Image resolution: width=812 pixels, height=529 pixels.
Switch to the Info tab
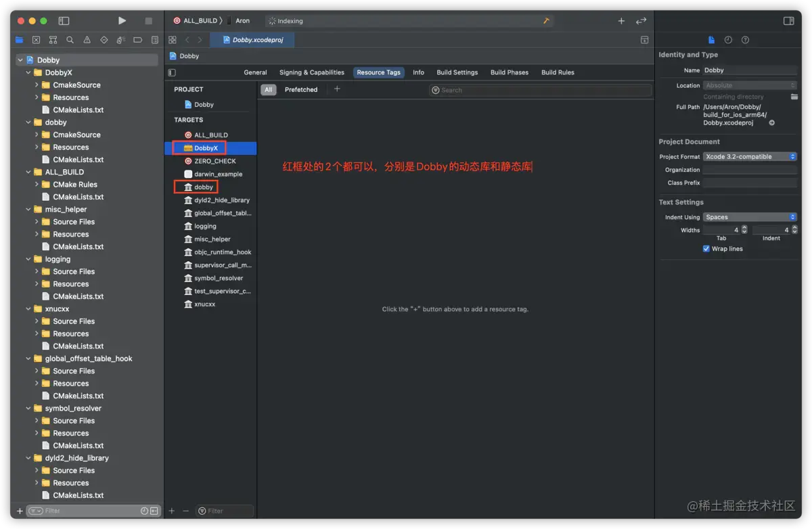pos(419,72)
